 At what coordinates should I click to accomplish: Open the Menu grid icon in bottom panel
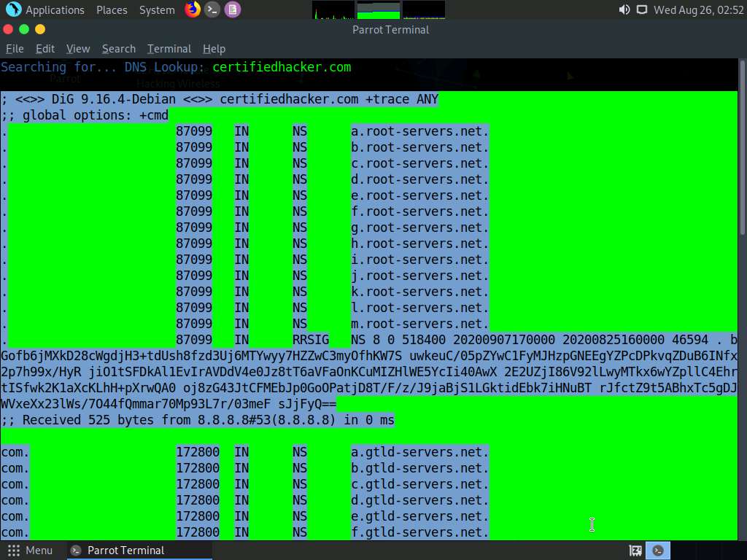click(x=14, y=551)
